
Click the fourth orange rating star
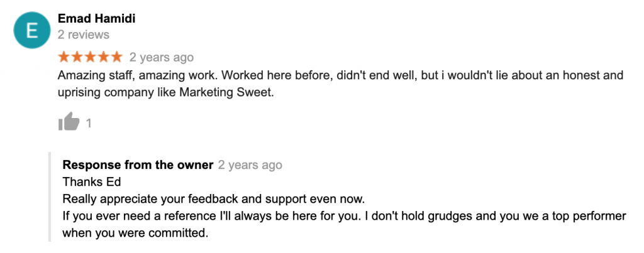(x=103, y=57)
